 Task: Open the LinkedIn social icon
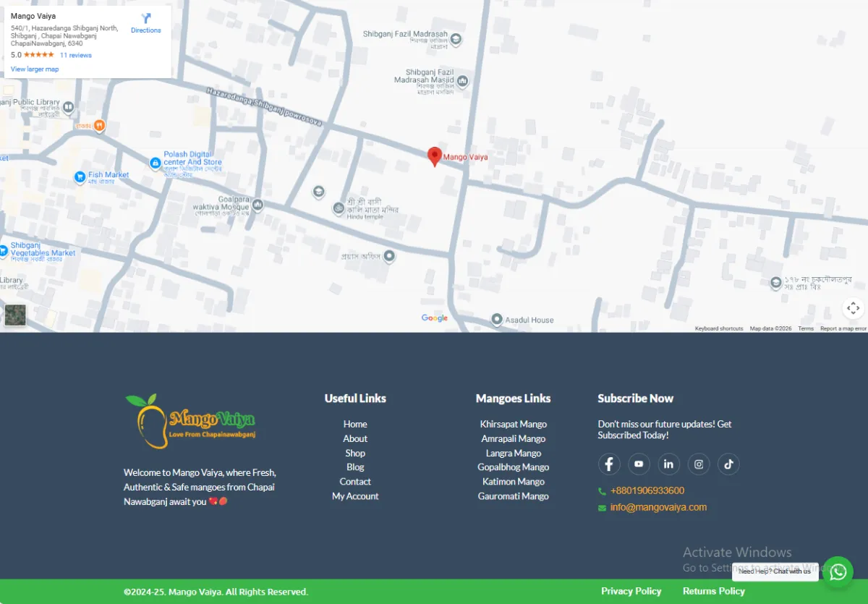pos(668,464)
